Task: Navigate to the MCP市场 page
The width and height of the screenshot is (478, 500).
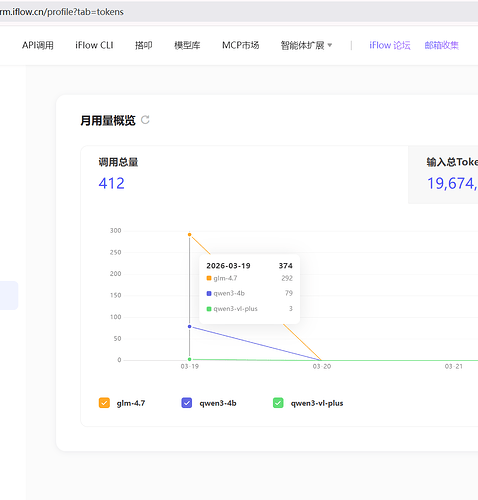Action: tap(240, 45)
